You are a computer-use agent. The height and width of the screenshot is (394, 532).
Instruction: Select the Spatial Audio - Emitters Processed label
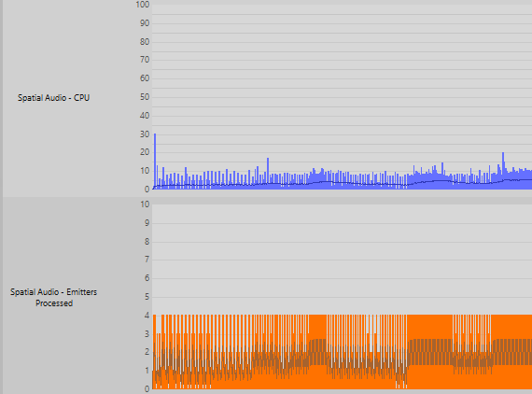(x=53, y=297)
